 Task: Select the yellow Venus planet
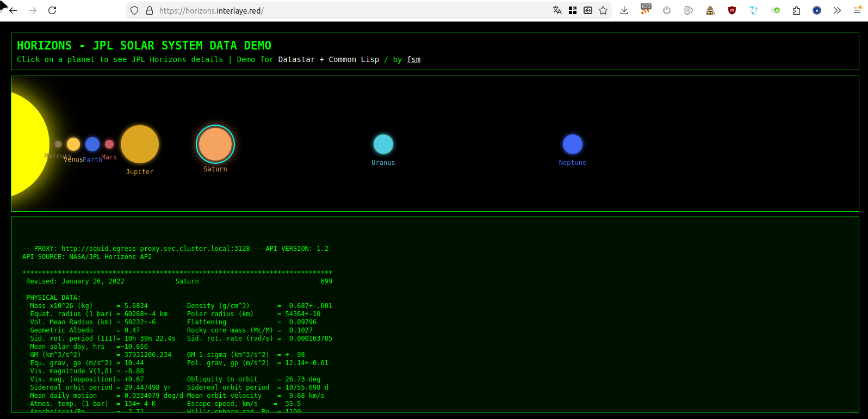tap(73, 144)
